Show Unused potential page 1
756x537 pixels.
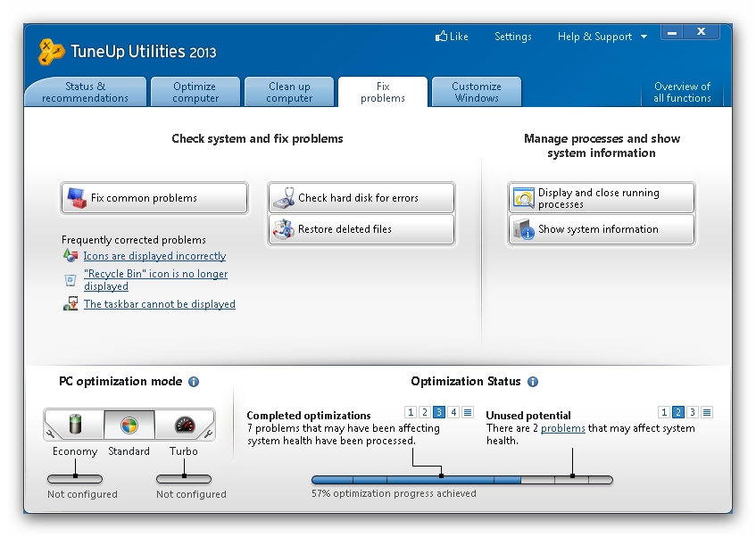click(x=664, y=412)
